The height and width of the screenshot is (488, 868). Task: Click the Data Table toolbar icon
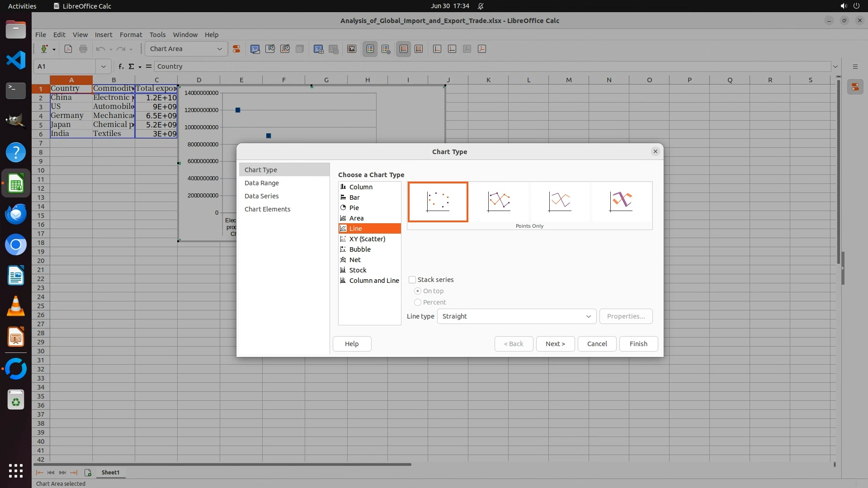pos(318,49)
